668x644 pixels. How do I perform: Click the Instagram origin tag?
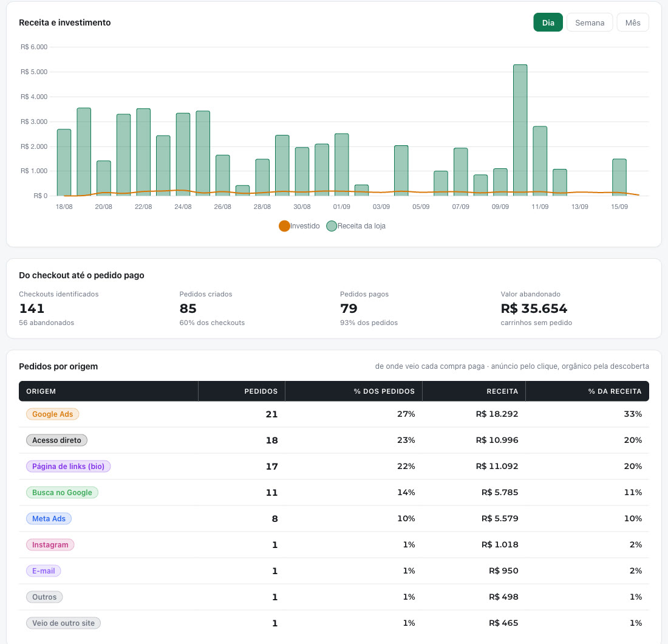point(50,545)
